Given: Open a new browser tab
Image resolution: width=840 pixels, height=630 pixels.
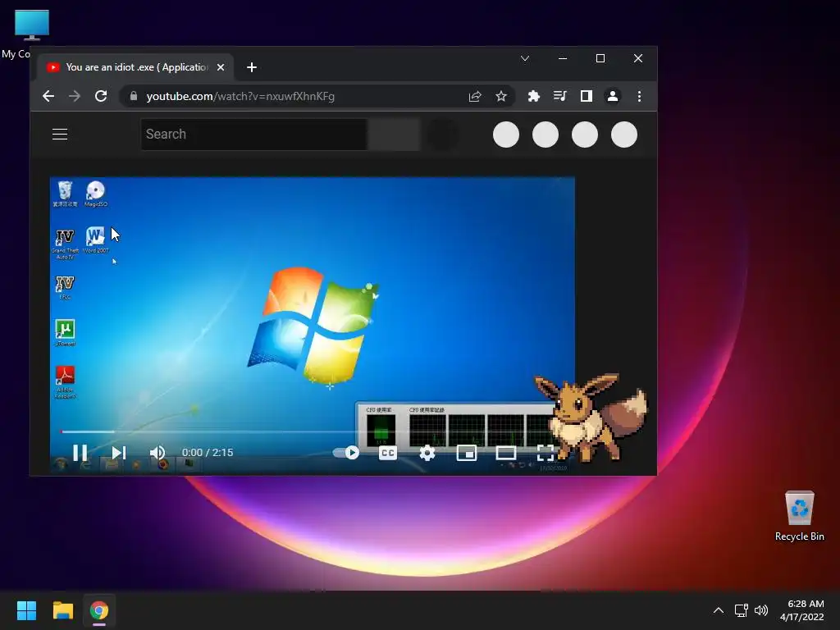Looking at the screenshot, I should [x=252, y=67].
